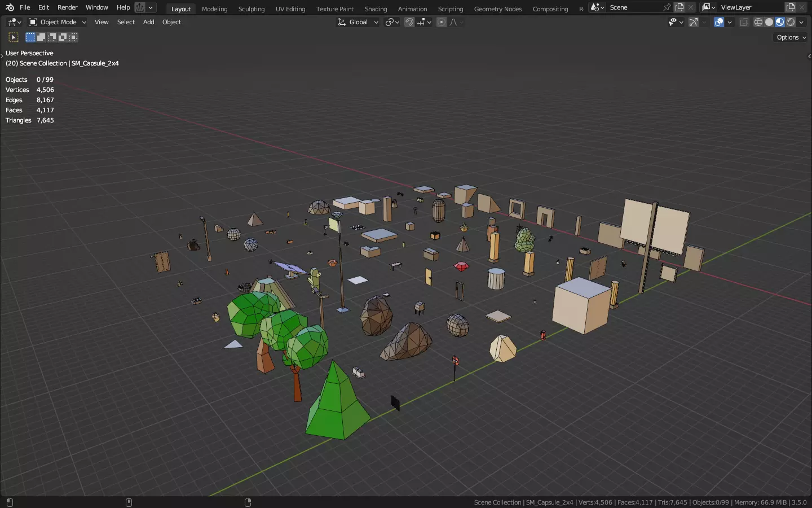
Task: Click the ViewLayer name field
Action: click(751, 7)
